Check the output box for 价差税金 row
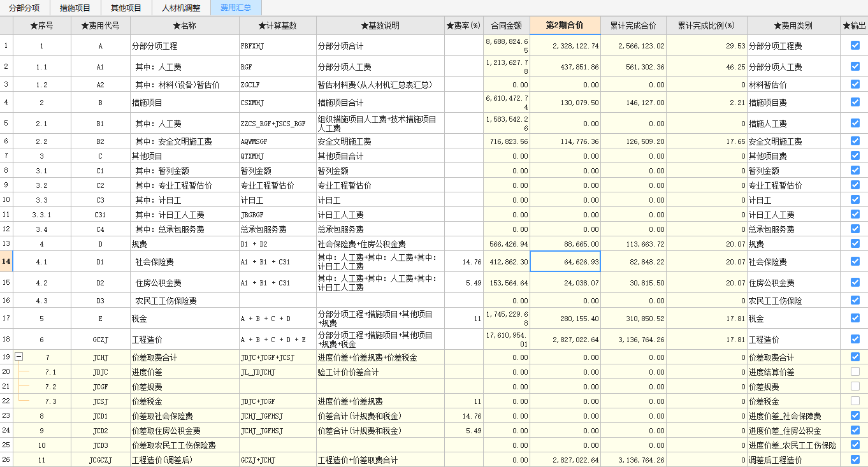This screenshot has width=868, height=467. click(855, 401)
